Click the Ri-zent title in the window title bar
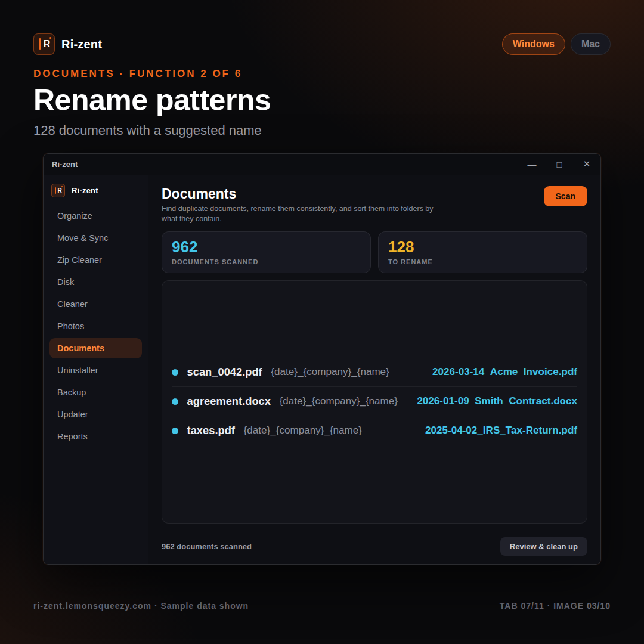The image size is (644, 644). tap(64, 165)
